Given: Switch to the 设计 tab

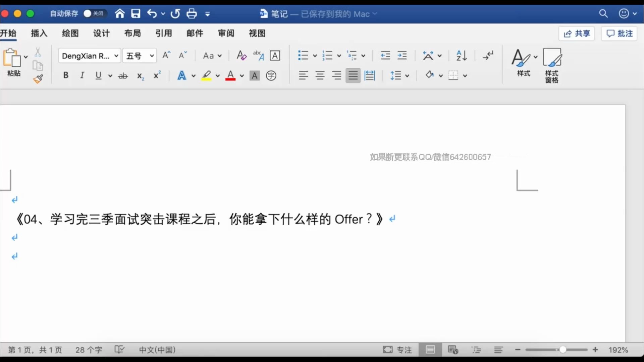Looking at the screenshot, I should point(102,33).
